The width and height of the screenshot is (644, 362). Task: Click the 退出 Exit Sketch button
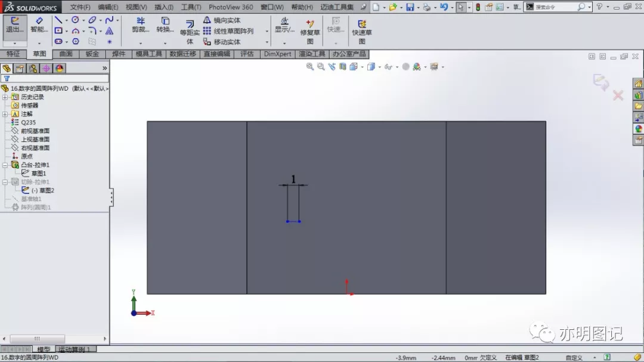15,25
